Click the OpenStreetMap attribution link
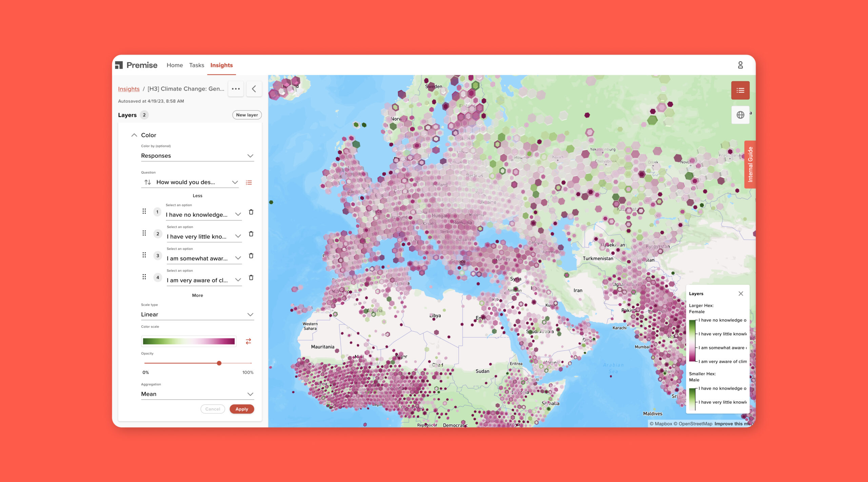Viewport: 868px width, 482px height. (x=693, y=424)
